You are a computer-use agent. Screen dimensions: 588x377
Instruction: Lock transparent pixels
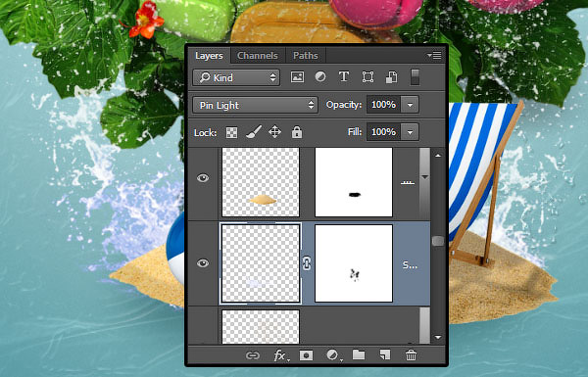point(231,132)
